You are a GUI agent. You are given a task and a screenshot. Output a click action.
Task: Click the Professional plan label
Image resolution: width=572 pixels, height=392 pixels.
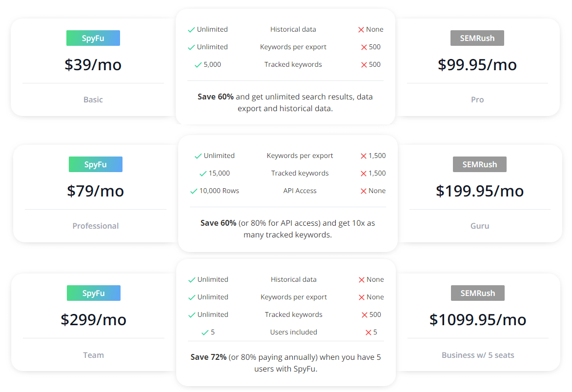96,226
